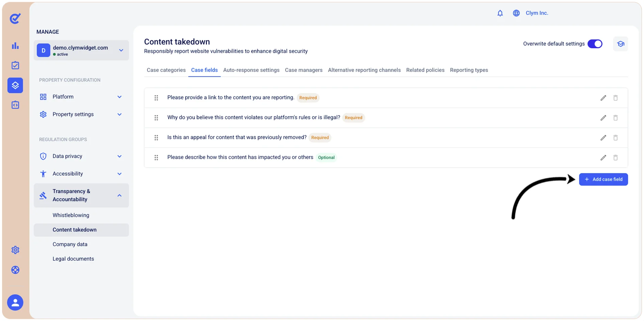Open the Case managers tab
The image size is (644, 321).
[x=303, y=70]
